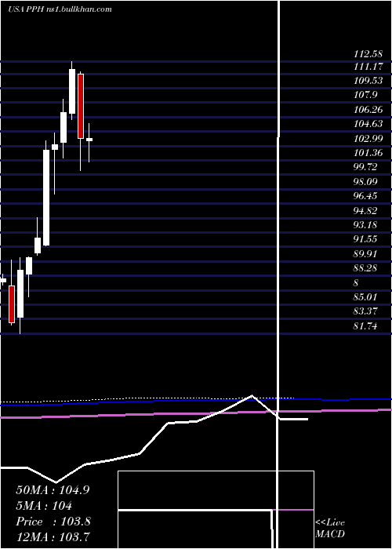Click the 106.26 price label
This screenshot has width=392, height=549.
(368, 110)
